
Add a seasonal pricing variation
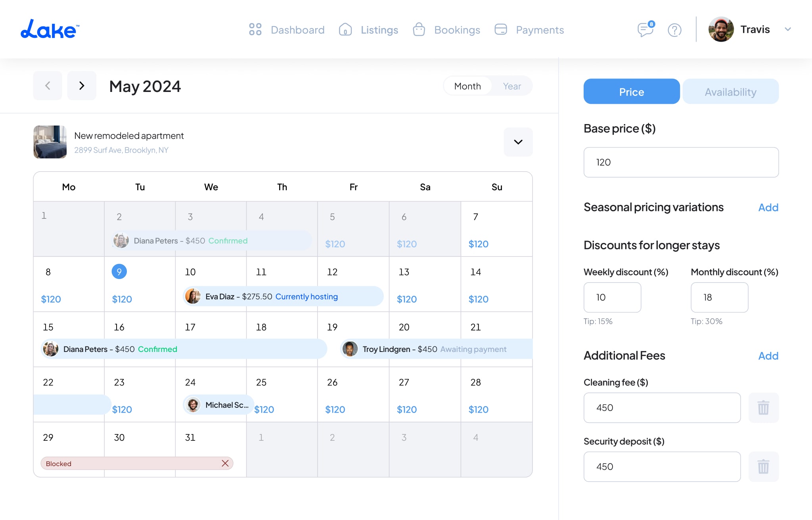click(x=768, y=207)
